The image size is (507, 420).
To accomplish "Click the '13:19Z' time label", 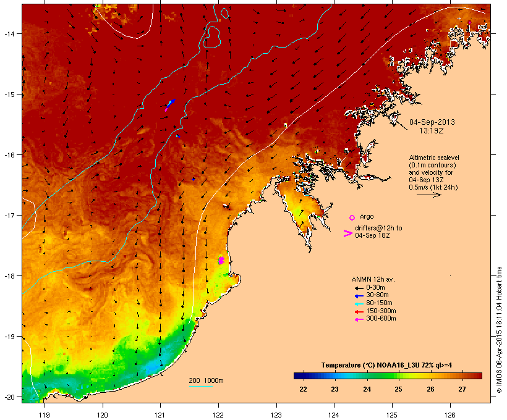I will [432, 131].
